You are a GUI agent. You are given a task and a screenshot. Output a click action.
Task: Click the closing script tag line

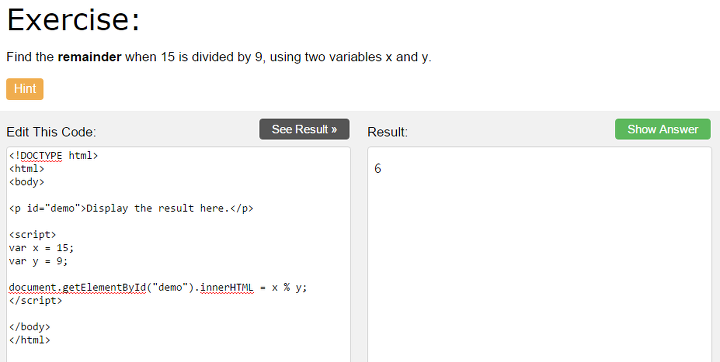35,300
